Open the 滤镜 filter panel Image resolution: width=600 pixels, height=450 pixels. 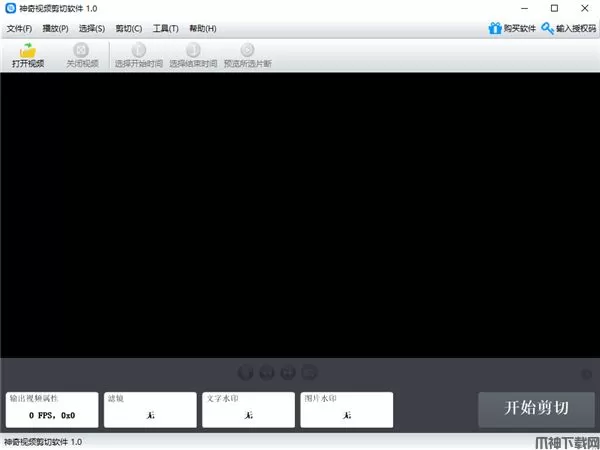pos(150,409)
